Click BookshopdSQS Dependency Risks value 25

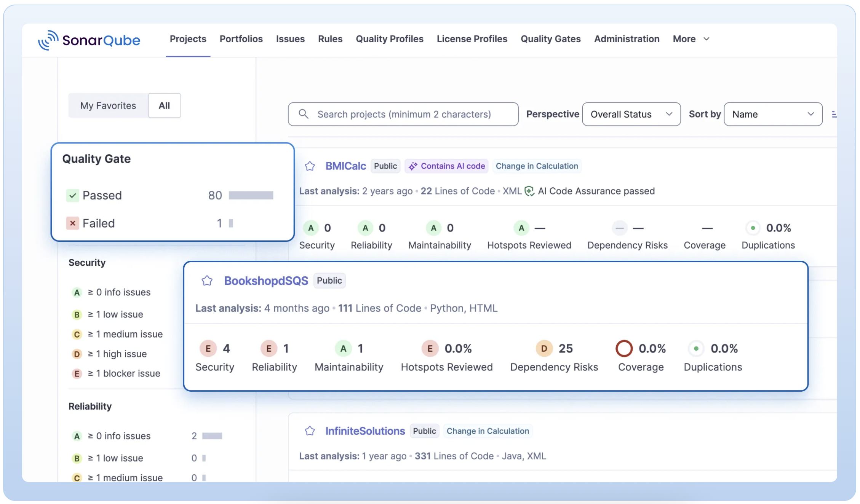pyautogui.click(x=566, y=348)
